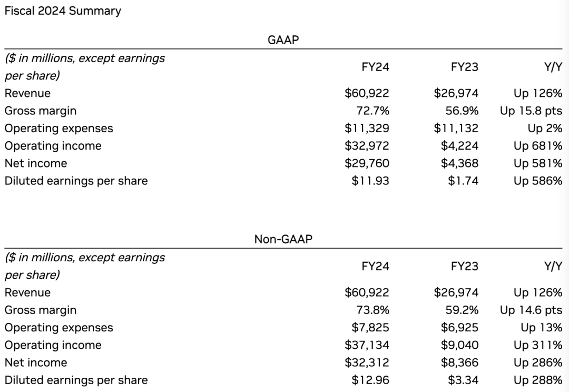The width and height of the screenshot is (569, 392).
Task: Click the Up 14.6 pts margin change
Action: tap(531, 310)
